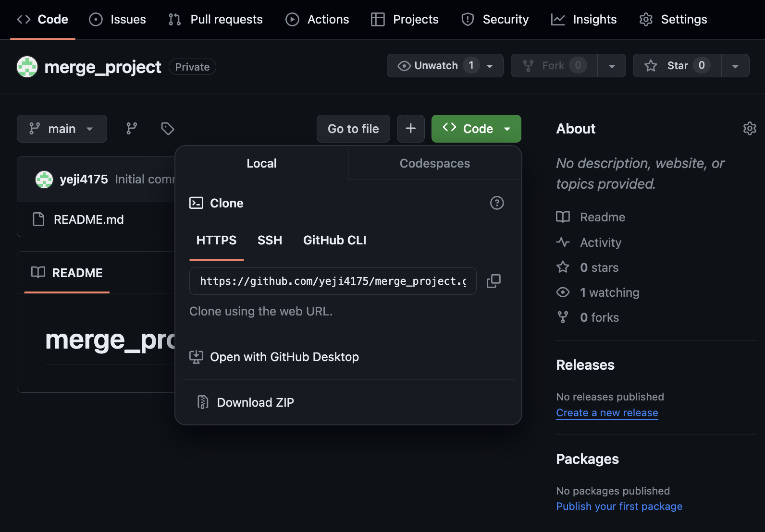Star the repository
765x532 pixels.
point(677,66)
